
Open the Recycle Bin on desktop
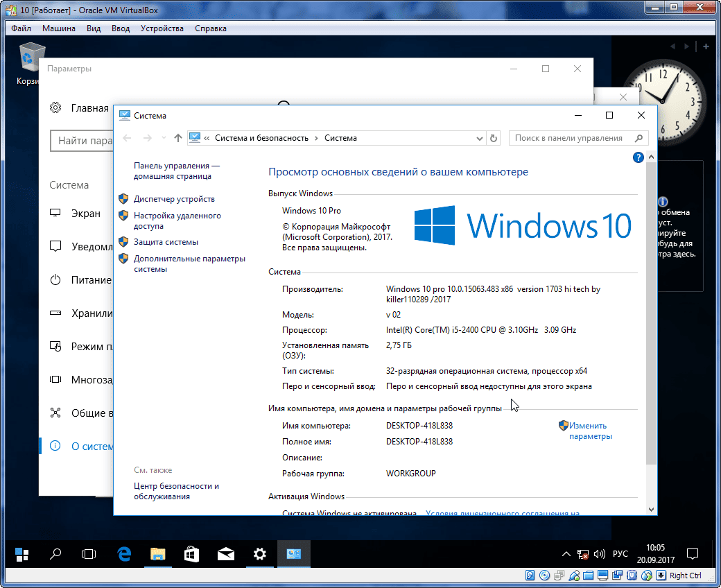pyautogui.click(x=31, y=63)
